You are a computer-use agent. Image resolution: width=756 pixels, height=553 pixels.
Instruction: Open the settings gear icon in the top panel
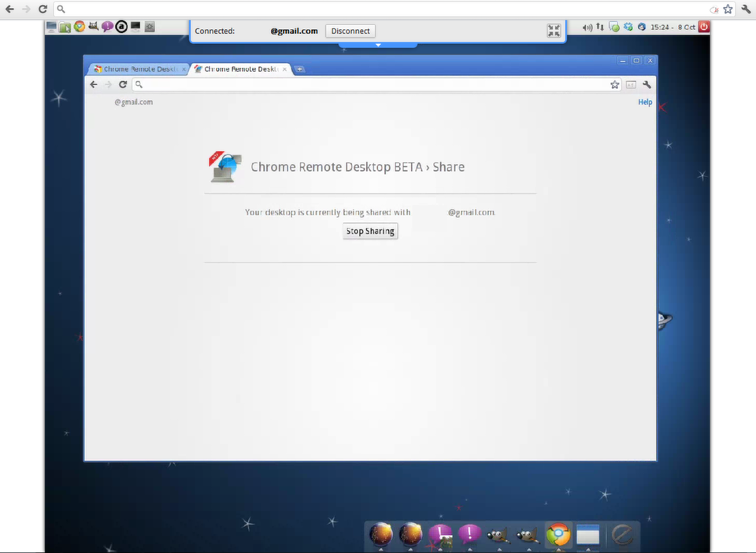(150, 27)
